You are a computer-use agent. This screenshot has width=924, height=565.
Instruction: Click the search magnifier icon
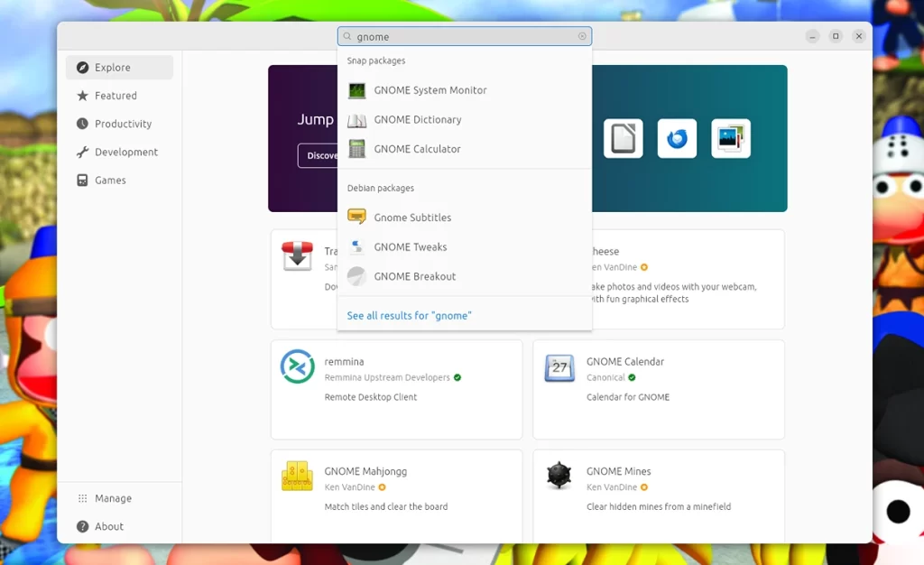click(347, 36)
